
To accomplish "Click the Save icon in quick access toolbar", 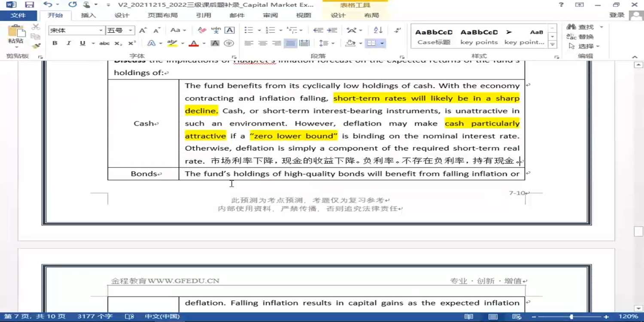I will [29, 5].
